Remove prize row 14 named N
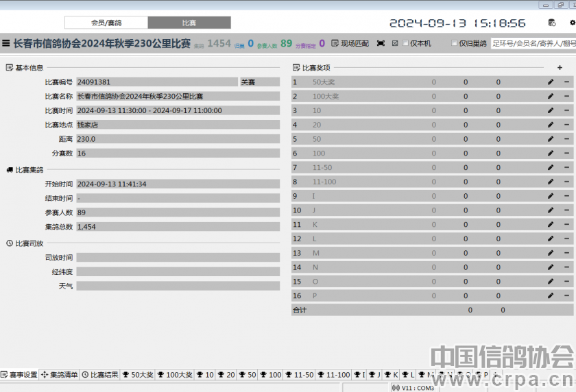This screenshot has width=576, height=392. pos(567,267)
